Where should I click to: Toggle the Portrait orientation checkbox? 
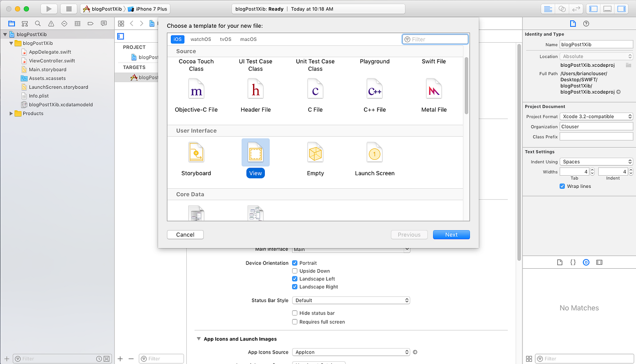295,263
